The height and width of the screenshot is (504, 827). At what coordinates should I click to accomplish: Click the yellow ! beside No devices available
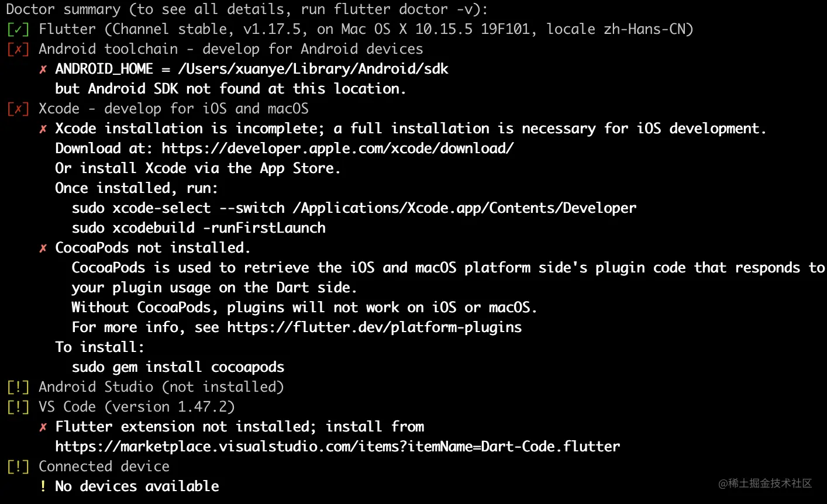(x=43, y=486)
